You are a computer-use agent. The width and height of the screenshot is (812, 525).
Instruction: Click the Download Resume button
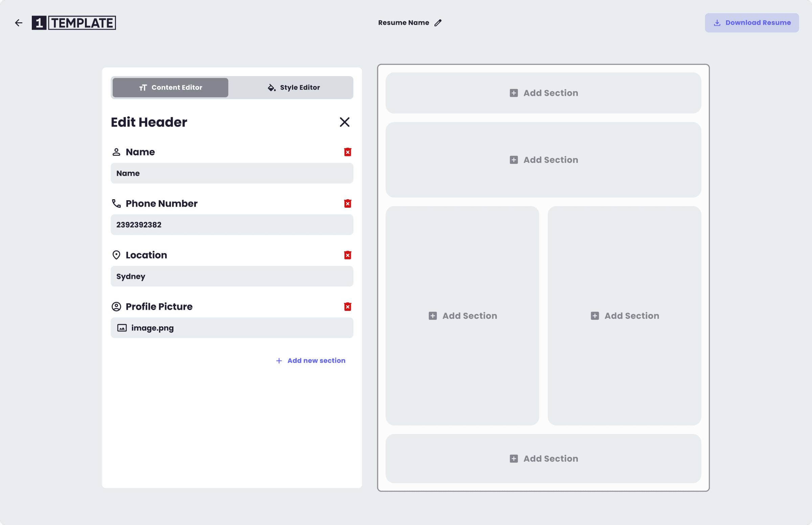pos(751,23)
